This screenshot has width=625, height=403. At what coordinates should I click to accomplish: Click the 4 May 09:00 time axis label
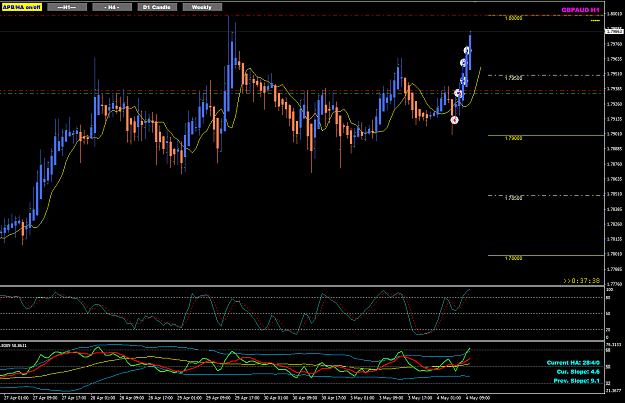(x=478, y=398)
